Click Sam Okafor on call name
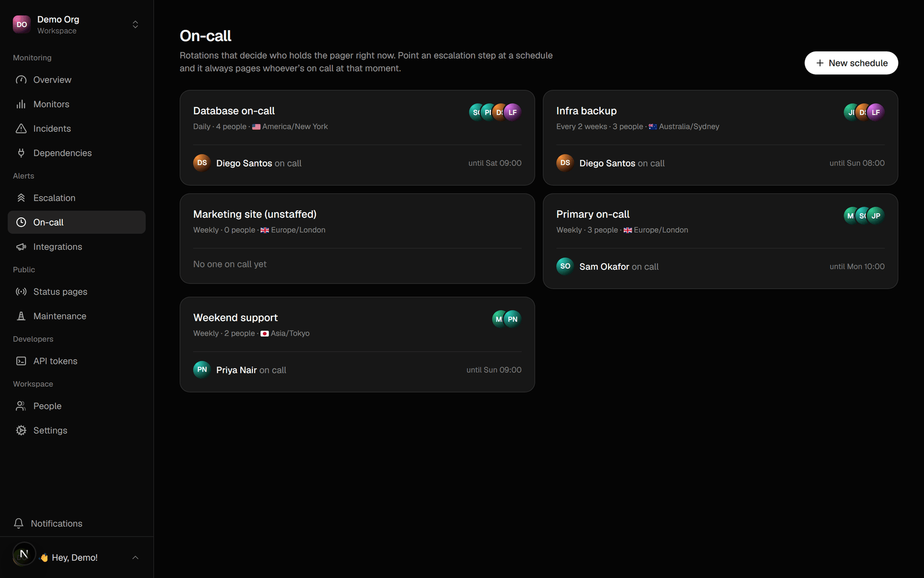 (604, 266)
